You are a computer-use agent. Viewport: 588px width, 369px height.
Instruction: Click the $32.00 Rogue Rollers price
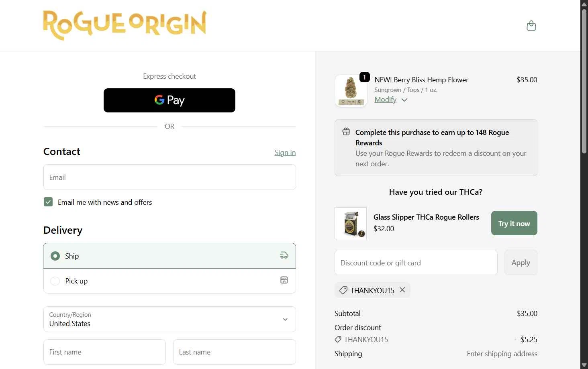[384, 229]
